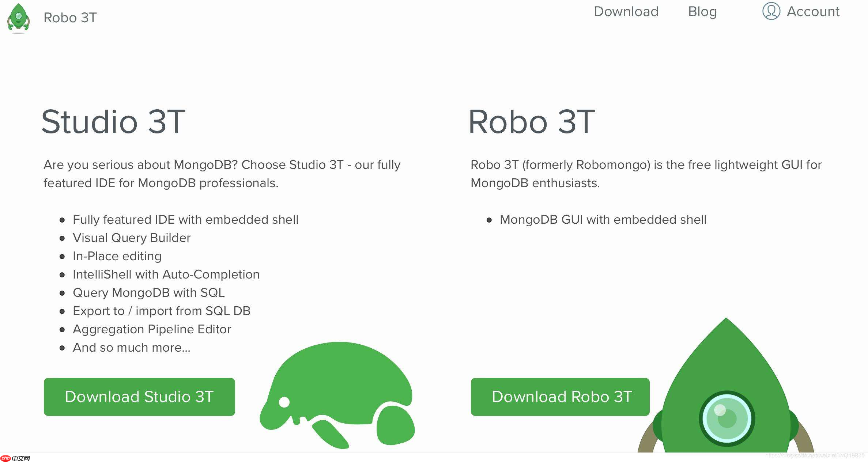Image resolution: width=868 pixels, height=462 pixels.
Task: Open the Blog page
Action: 702,12
